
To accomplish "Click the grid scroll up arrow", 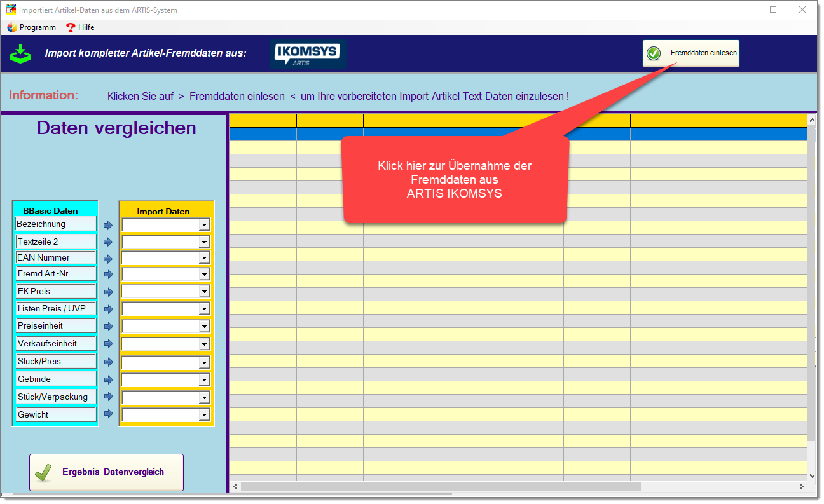I will pos(811,119).
